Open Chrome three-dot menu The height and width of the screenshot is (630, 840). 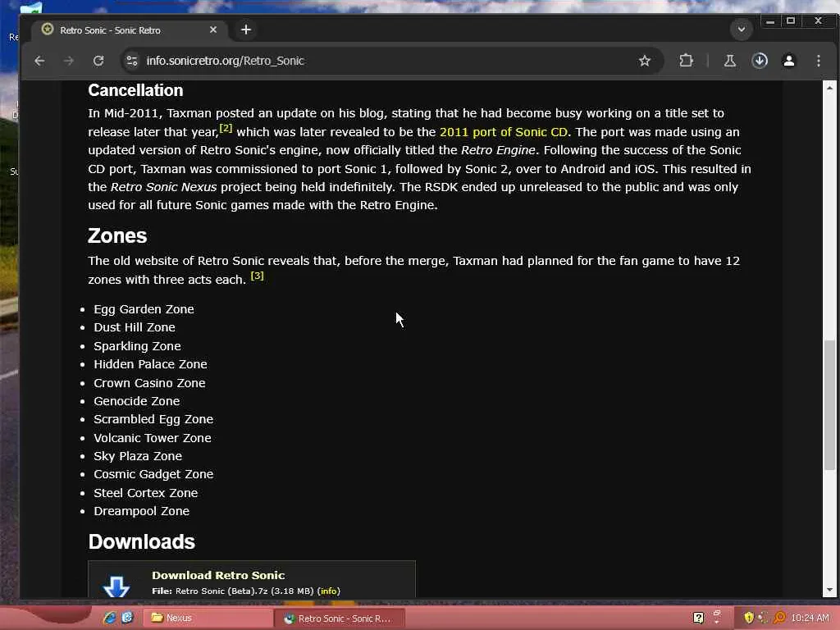(819, 61)
